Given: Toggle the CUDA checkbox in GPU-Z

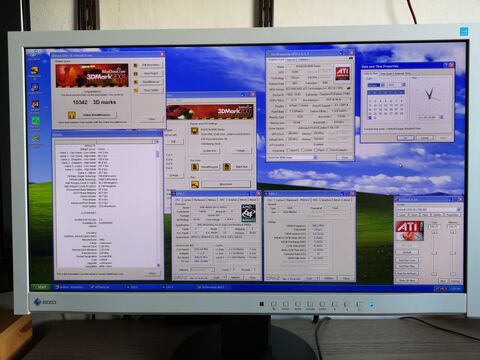Looking at the screenshot, I should coord(303,150).
